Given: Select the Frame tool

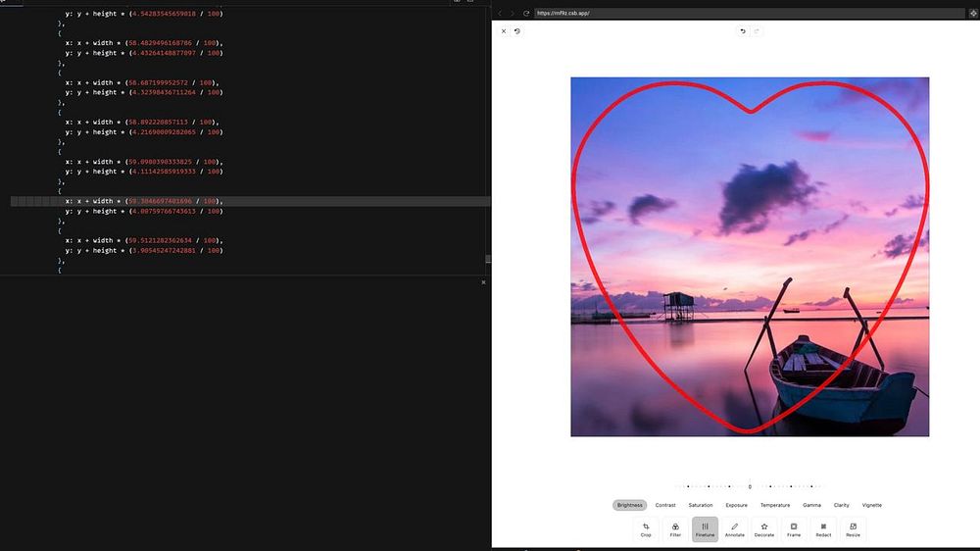Looking at the screenshot, I should (794, 529).
